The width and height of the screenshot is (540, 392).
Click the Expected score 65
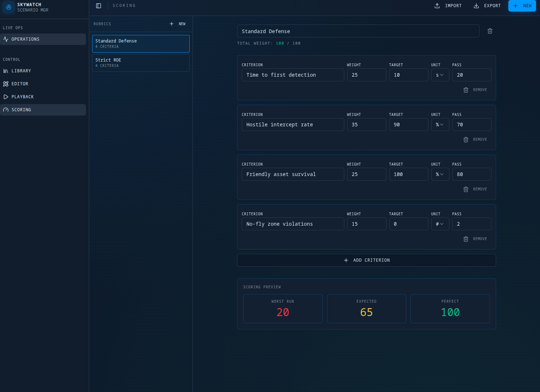[367, 312]
